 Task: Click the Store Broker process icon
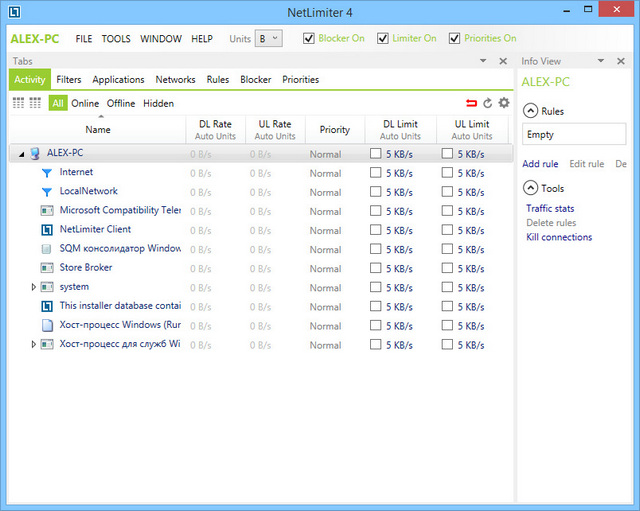[46, 268]
